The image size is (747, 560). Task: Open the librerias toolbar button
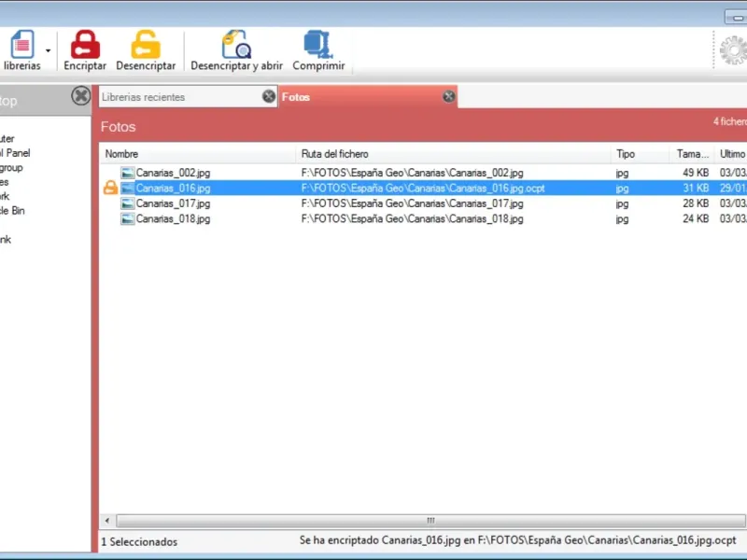[x=21, y=50]
